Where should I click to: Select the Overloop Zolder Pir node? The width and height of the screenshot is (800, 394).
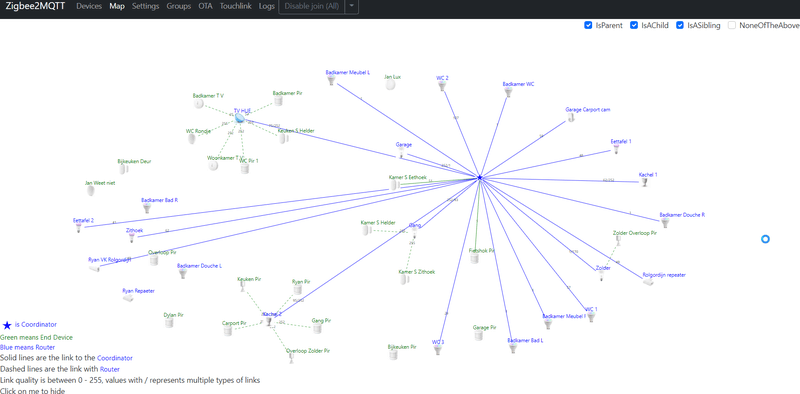point(292,358)
